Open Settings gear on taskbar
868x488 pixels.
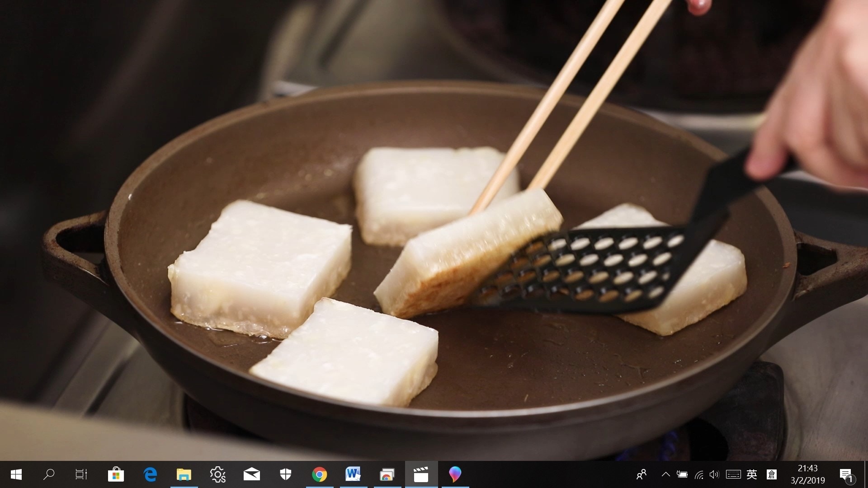(217, 474)
